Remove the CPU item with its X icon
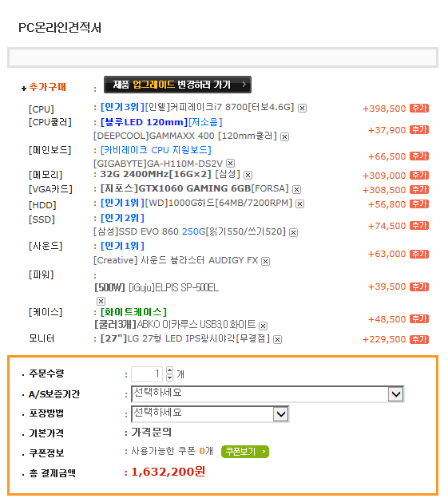The image size is (448, 498). (302, 109)
